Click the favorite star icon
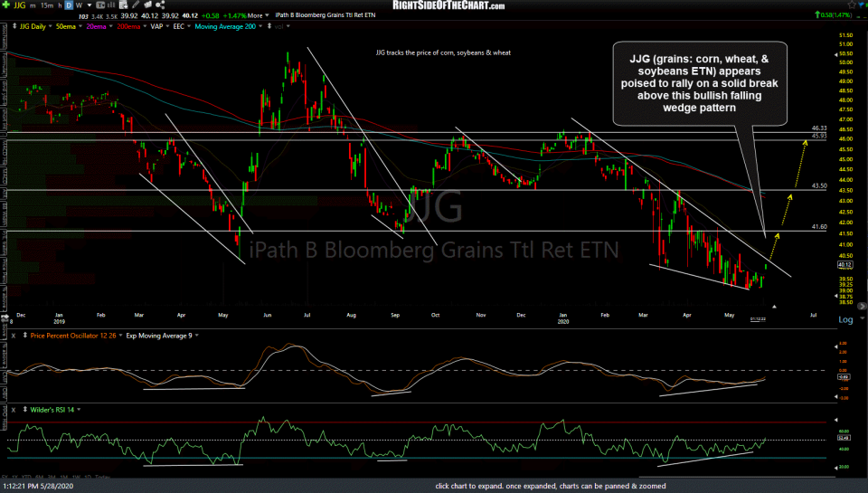This screenshot has height=493, width=868. (852, 5)
